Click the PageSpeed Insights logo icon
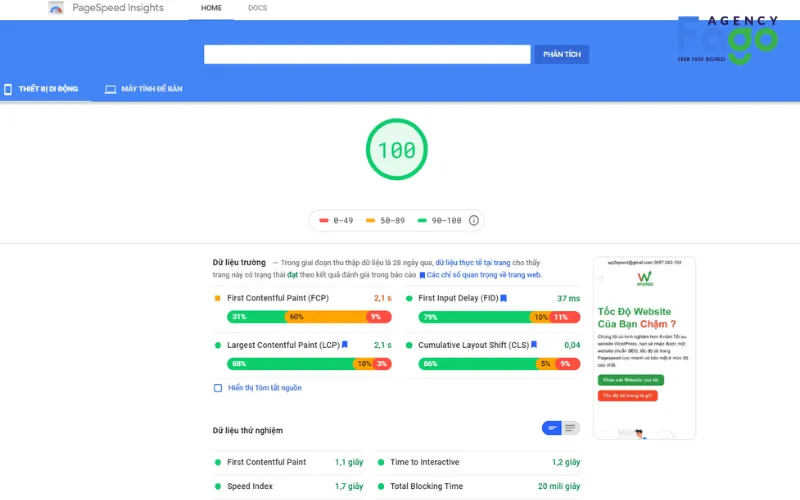The width and height of the screenshot is (800, 500). tap(56, 8)
